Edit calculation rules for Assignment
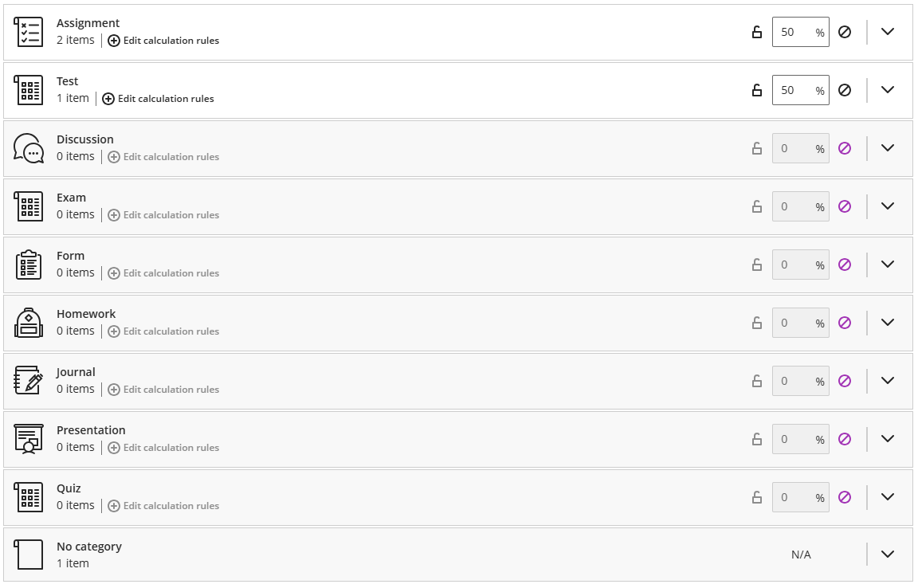 click(x=163, y=41)
